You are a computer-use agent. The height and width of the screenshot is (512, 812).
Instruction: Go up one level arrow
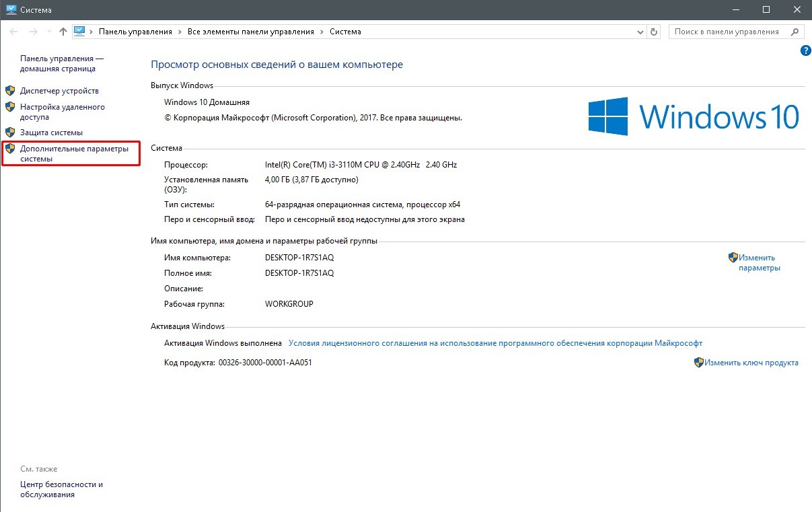coord(63,32)
